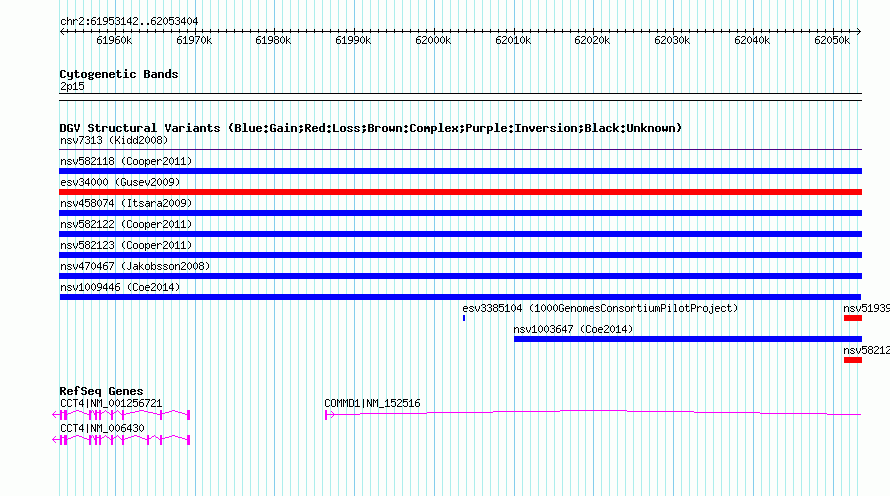This screenshot has height=496, width=890.
Task: Select the nsv470467 (Jakobsson2008) variant label
Action: (135, 266)
